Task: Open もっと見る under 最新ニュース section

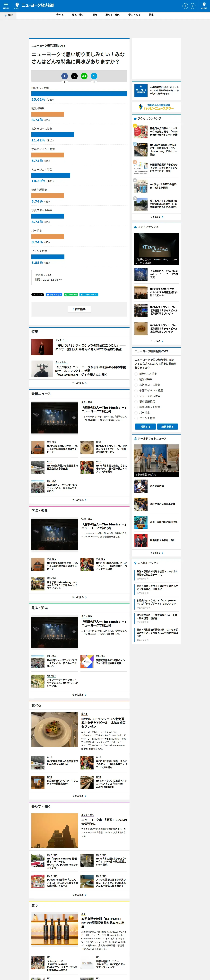Action: click(79, 500)
